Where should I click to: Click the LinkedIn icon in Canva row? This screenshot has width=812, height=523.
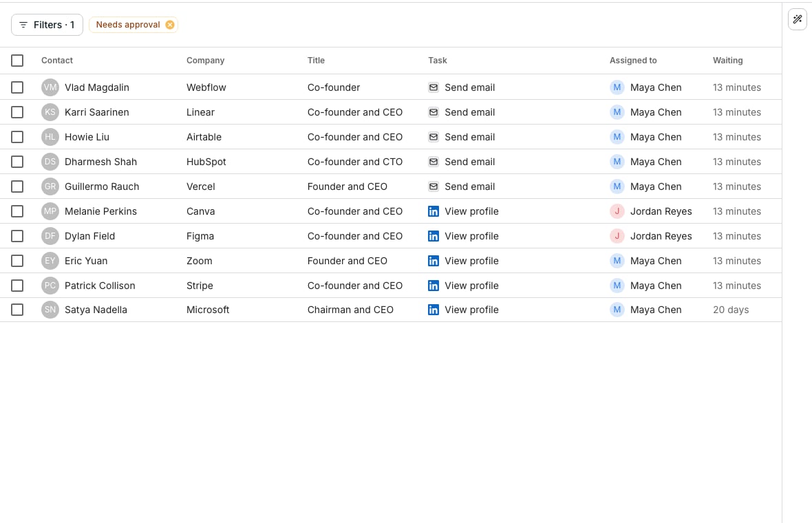(x=434, y=211)
